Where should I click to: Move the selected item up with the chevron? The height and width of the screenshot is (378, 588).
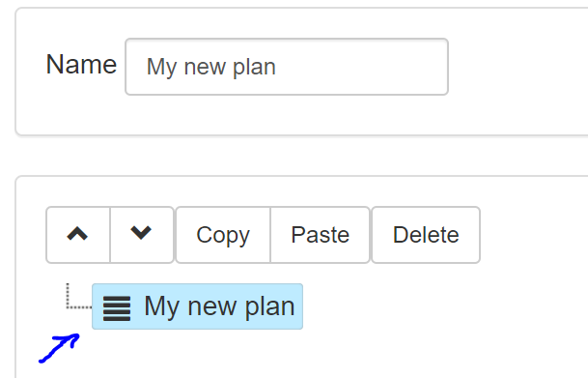[78, 235]
